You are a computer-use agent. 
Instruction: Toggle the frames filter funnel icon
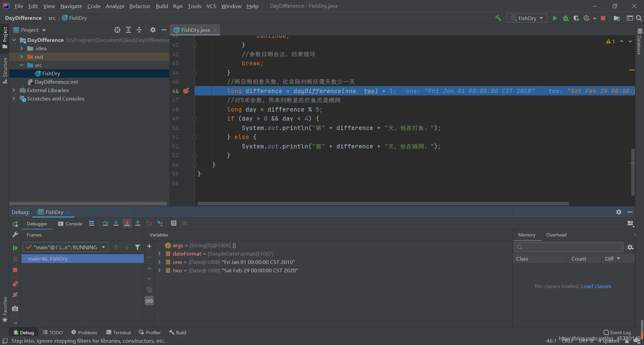pos(138,247)
